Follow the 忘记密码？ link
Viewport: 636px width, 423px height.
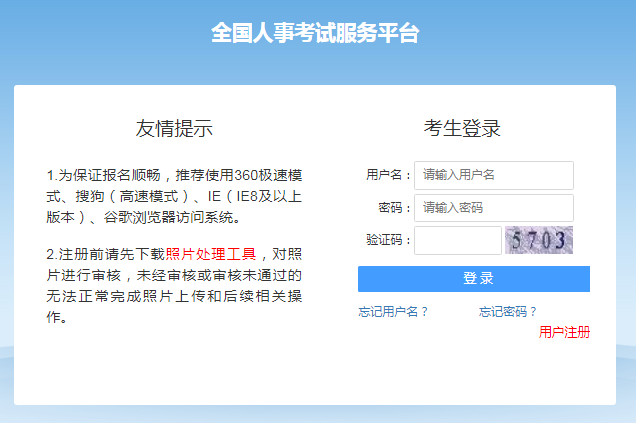[508, 312]
